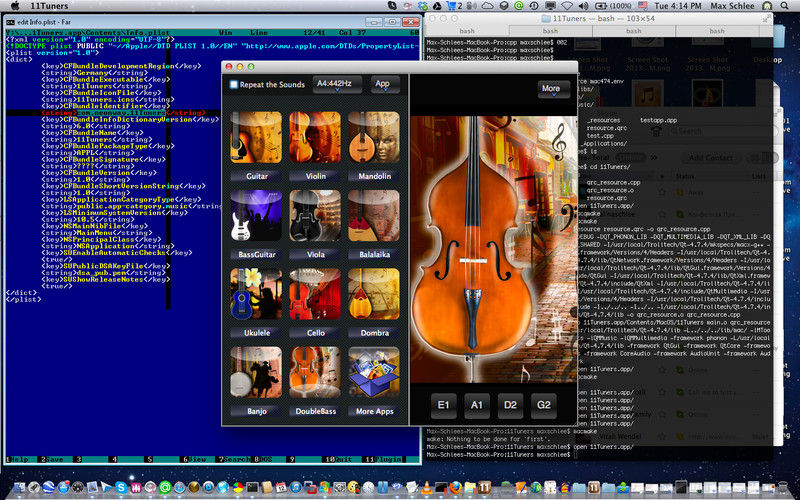Viewport: 800px width, 500px height.
Task: Select the Guitar instrument icon
Action: [256, 137]
